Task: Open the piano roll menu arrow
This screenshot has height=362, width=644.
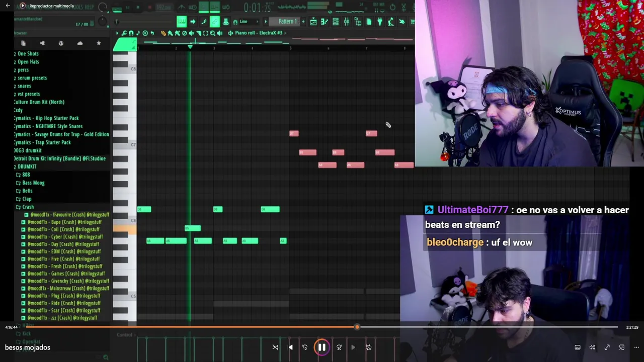Action: click(117, 33)
